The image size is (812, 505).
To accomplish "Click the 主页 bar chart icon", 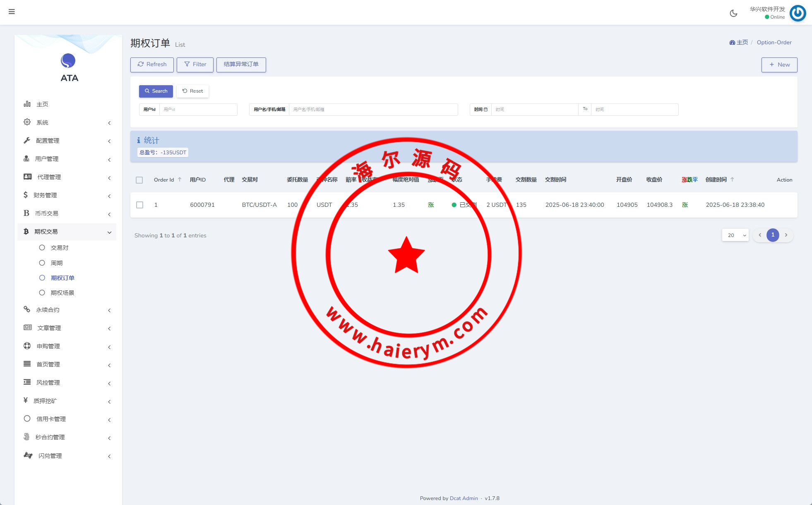I will coord(27,104).
